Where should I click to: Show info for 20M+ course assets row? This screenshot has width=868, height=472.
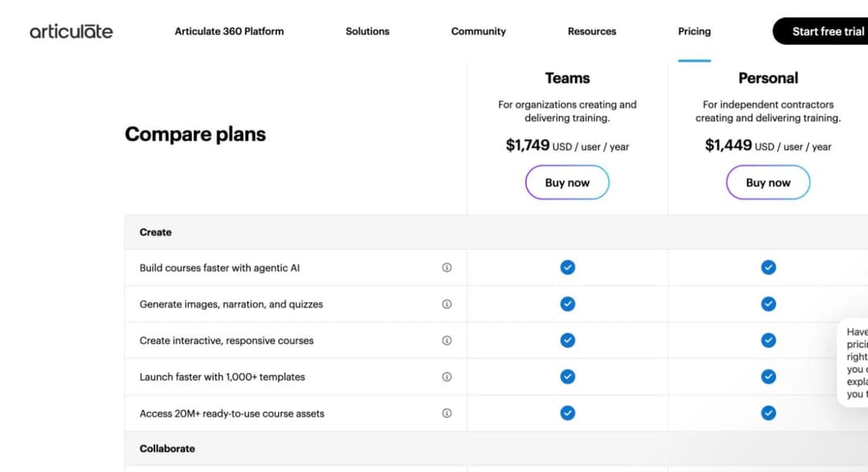coord(447,413)
